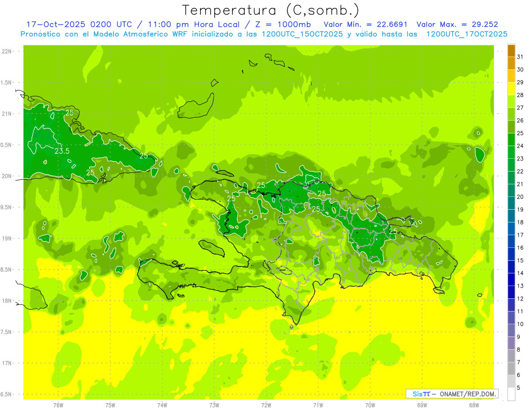Click the 76W longitude axis label
Image resolution: width=532 pixels, height=411 pixels.
tap(58, 405)
